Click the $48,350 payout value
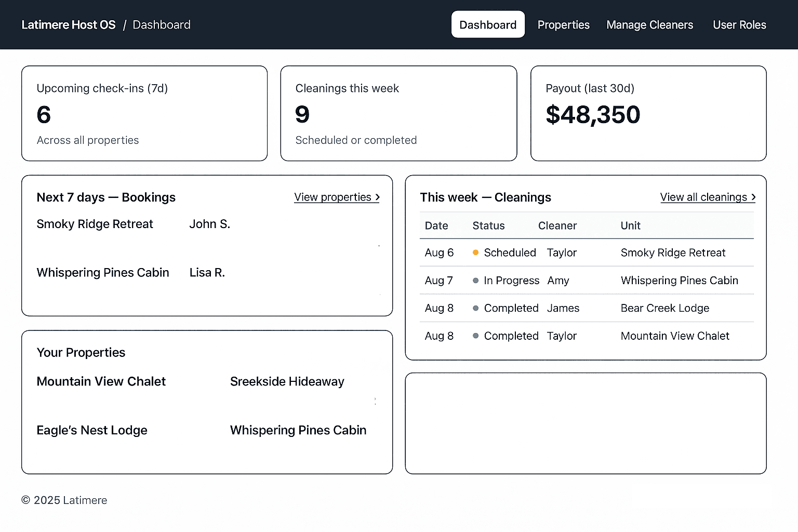 (x=593, y=115)
